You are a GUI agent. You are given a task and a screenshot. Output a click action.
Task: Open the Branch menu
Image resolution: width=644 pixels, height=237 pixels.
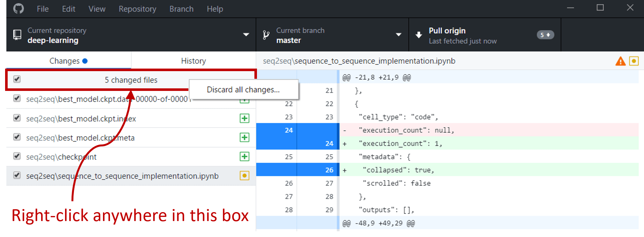pos(181,9)
